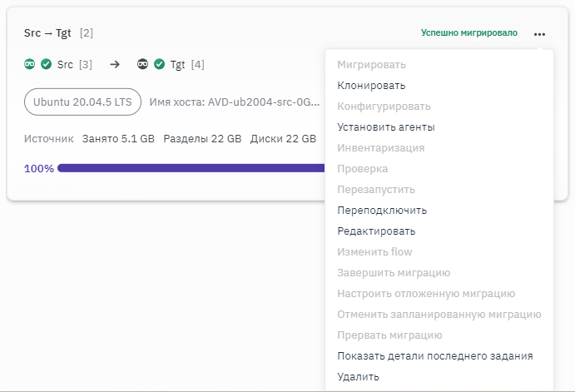This screenshot has height=392, width=575.
Task: Click the green checkmark beside Tgt
Action: click(160, 64)
